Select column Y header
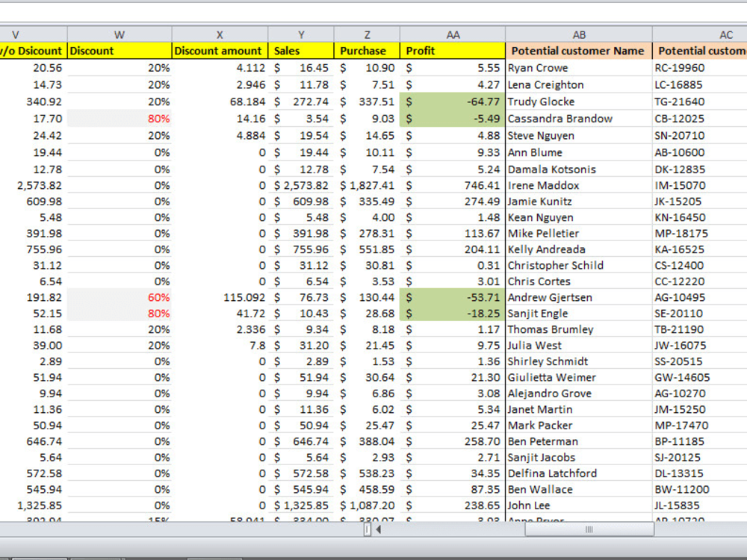Viewport: 747px width, 560px height. 301,35
